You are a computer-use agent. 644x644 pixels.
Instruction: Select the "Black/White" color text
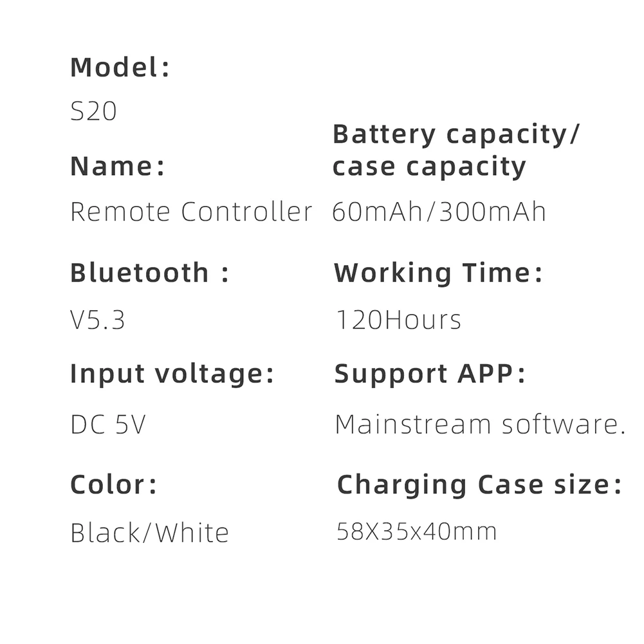coord(149,533)
